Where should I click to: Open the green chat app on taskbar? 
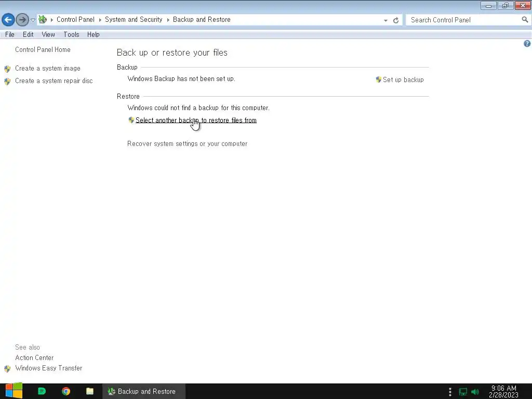pyautogui.click(x=42, y=391)
